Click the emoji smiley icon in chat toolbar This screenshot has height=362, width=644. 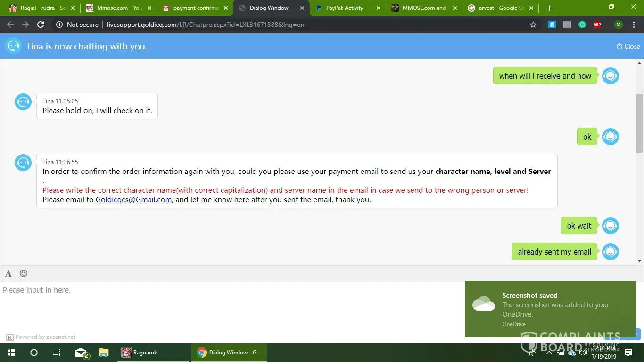[x=24, y=273]
